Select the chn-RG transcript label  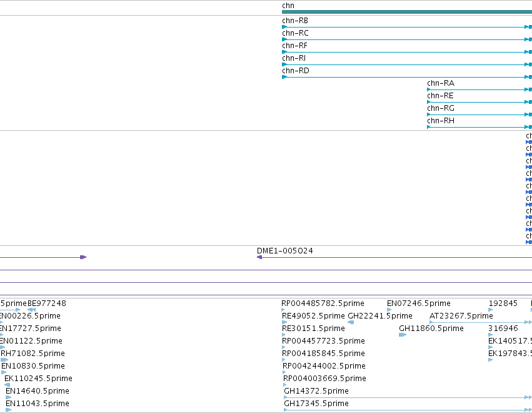pos(441,108)
